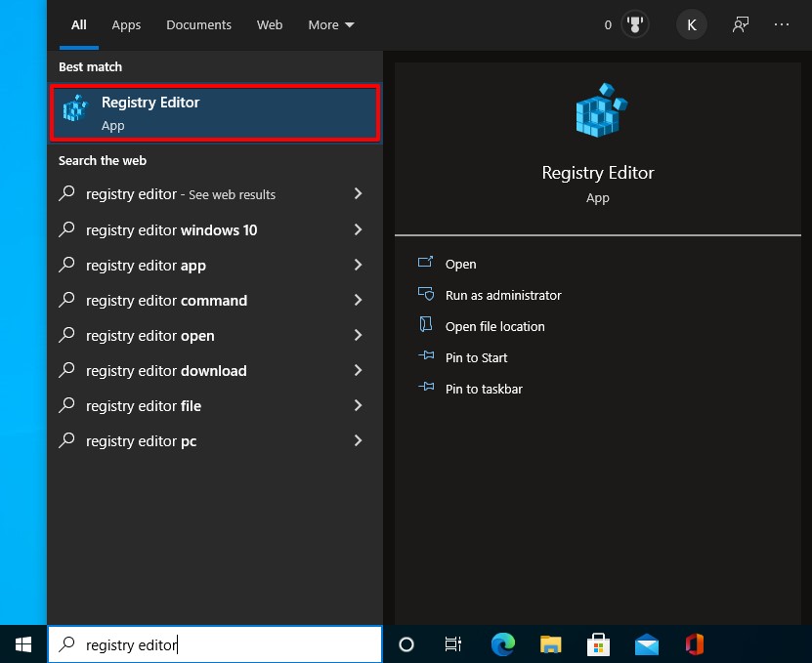Select 'Run as administrator' for Registry Editor
812x663 pixels.
pos(500,295)
